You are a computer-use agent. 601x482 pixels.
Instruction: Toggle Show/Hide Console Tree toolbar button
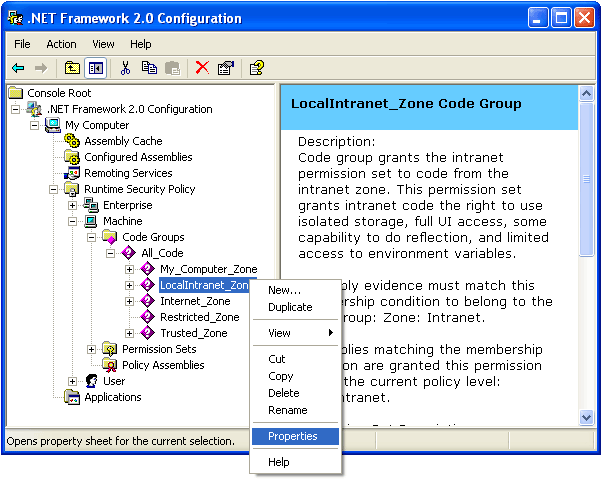point(95,68)
